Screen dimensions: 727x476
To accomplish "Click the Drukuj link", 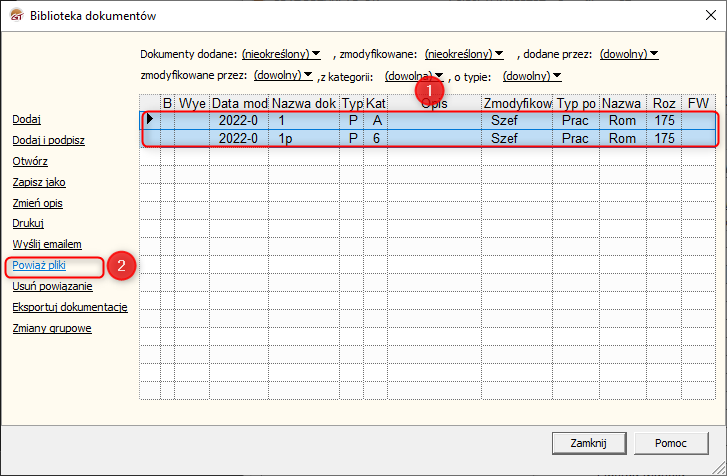I will [x=28, y=223].
